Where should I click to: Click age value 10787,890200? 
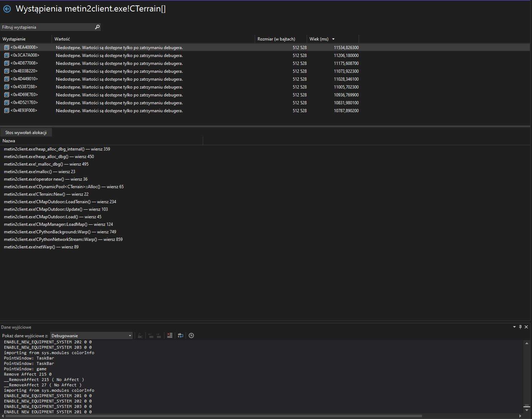(346, 111)
